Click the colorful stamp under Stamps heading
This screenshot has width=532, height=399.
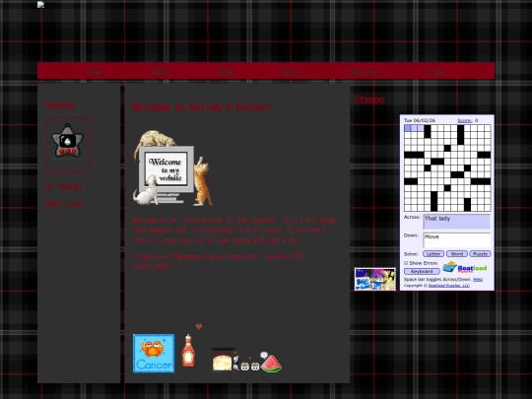coord(375,279)
